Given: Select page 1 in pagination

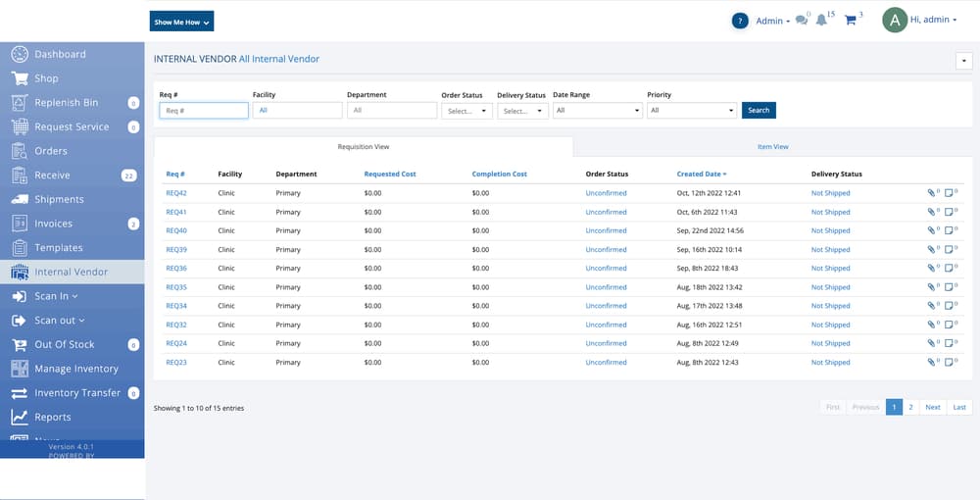Looking at the screenshot, I should (895, 408).
